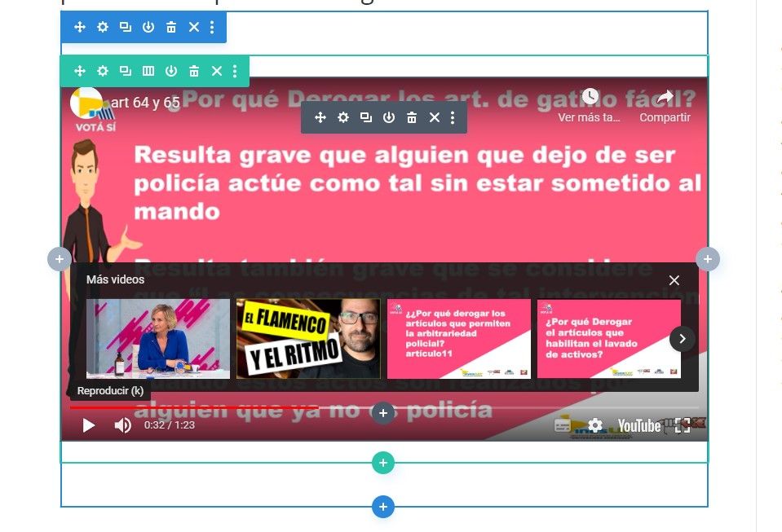This screenshot has height=532, width=782.
Task: Open more options in blue section toolbar
Action: pos(212,27)
